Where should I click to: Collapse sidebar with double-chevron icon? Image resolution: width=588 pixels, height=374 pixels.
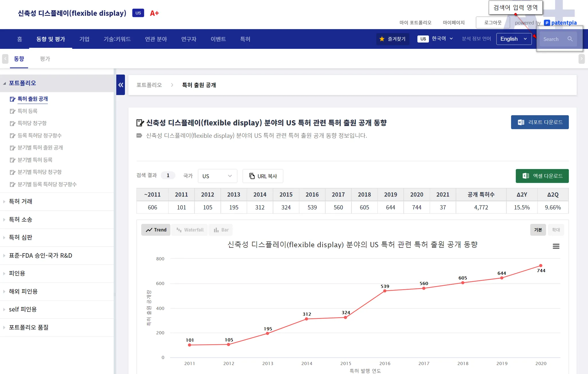(121, 85)
